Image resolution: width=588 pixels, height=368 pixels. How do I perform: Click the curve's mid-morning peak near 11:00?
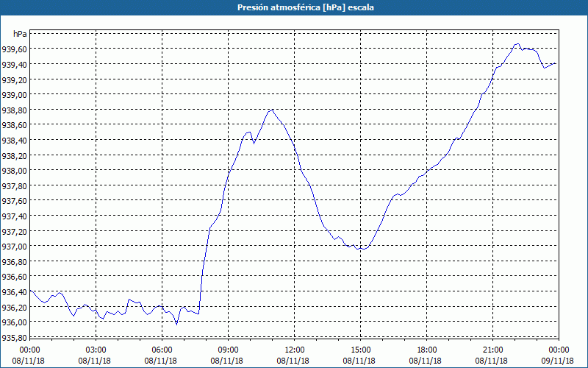click(x=272, y=110)
